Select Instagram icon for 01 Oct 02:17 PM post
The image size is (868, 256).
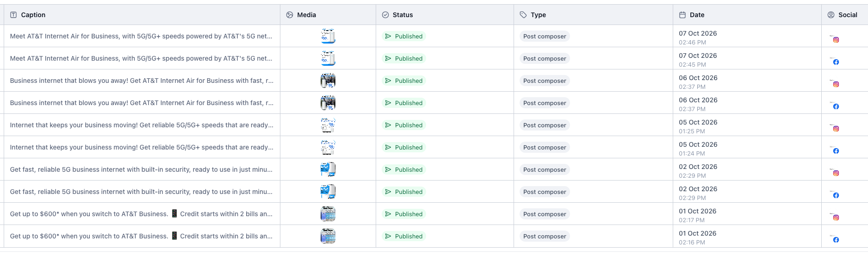(x=836, y=218)
